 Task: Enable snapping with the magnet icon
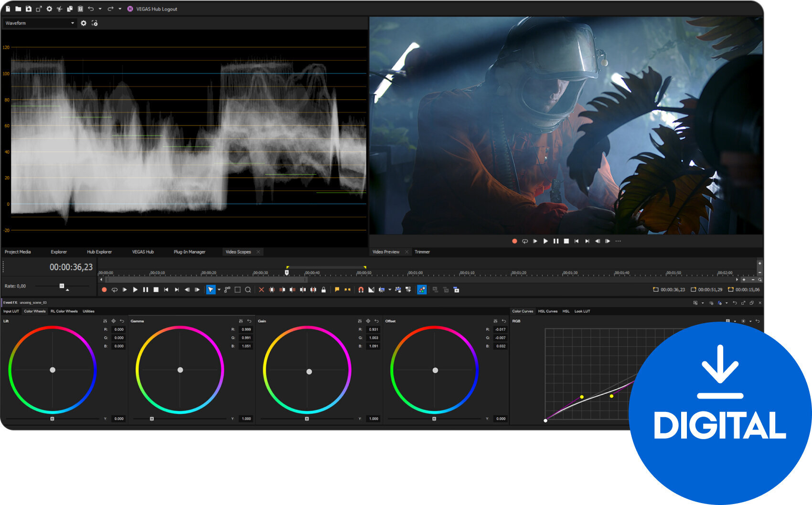tap(361, 289)
